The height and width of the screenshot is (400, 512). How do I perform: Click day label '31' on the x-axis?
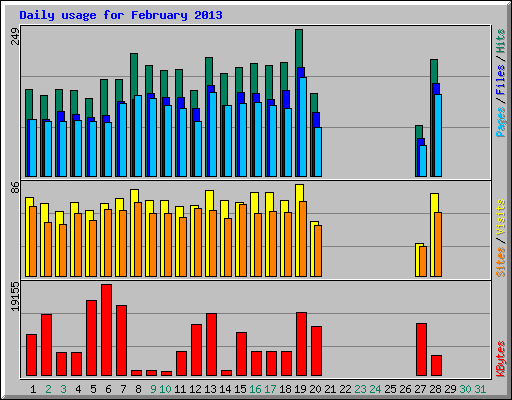(480, 389)
